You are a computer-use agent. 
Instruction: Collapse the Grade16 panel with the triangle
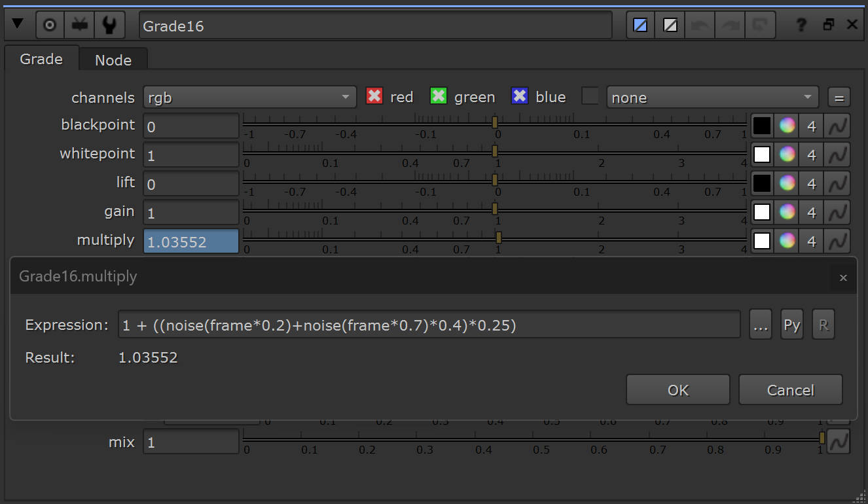(x=18, y=25)
